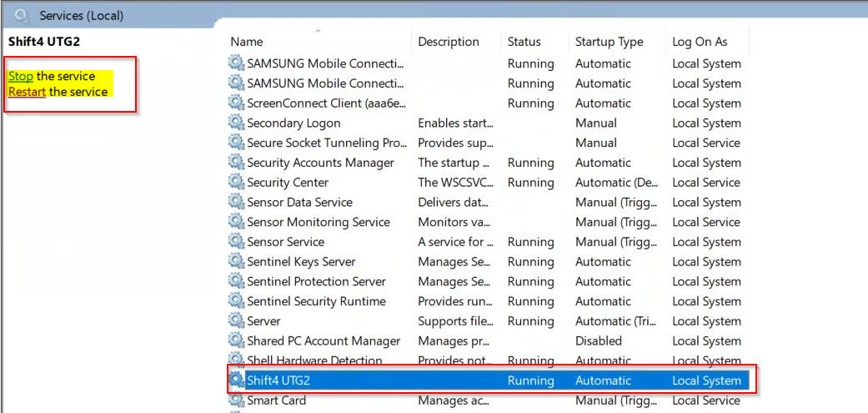The width and height of the screenshot is (868, 413).
Task: Sort list by Status column header
Action: point(524,42)
